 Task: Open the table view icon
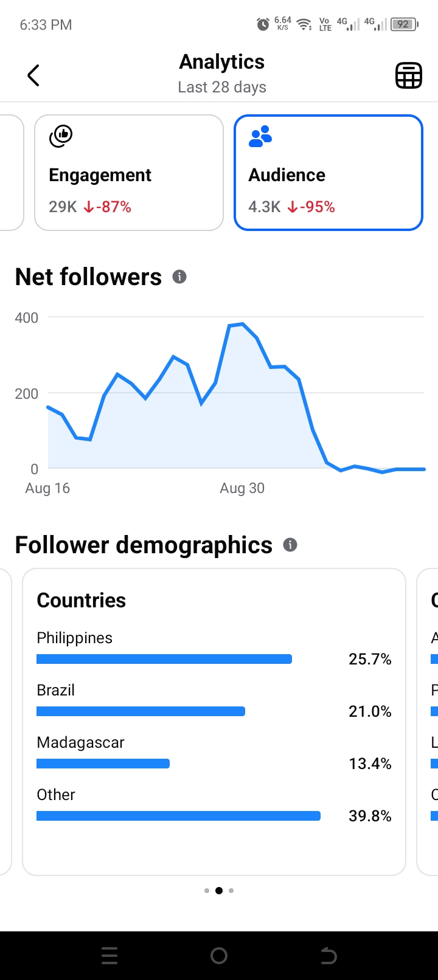409,75
